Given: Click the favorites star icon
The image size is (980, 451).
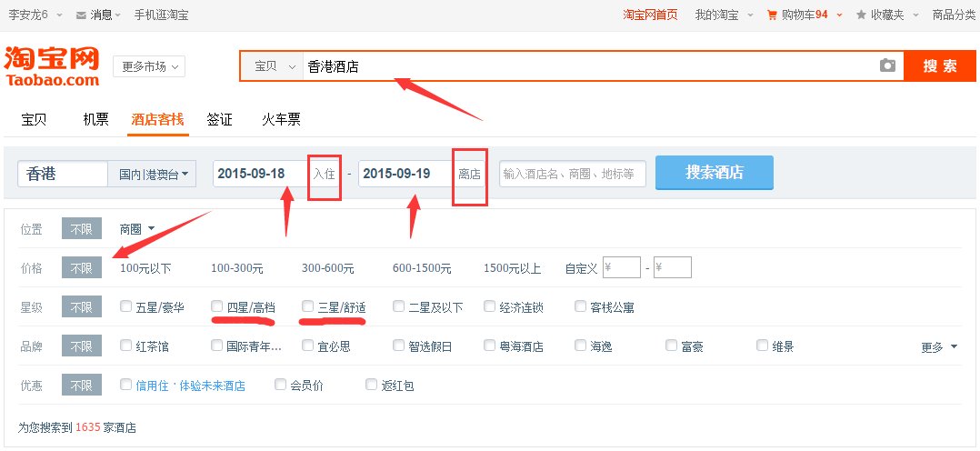Looking at the screenshot, I should 861,15.
